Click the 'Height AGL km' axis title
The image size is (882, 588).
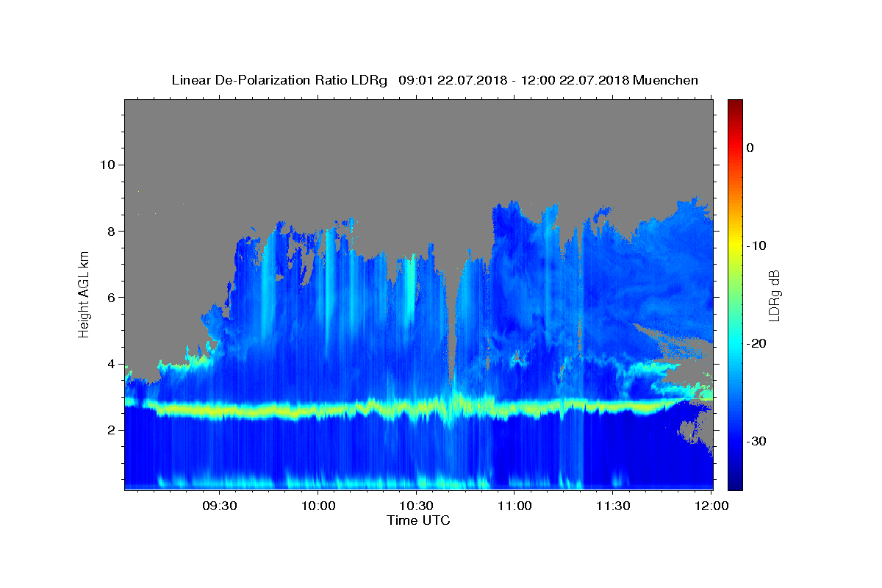(x=85, y=294)
